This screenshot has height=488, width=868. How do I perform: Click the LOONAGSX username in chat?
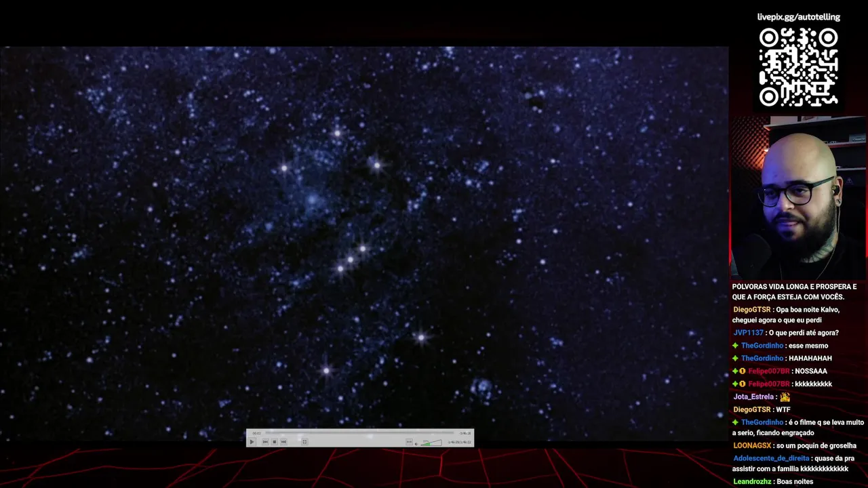click(752, 446)
